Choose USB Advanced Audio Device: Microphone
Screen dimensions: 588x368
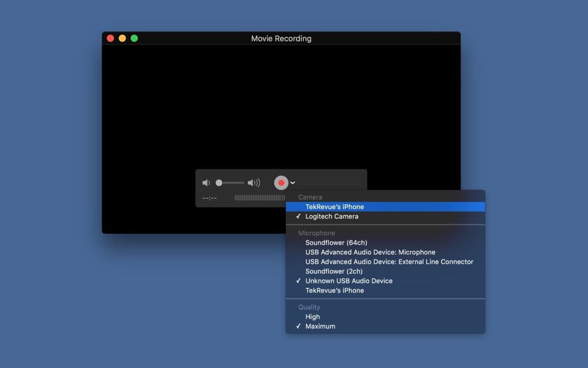(x=385, y=252)
